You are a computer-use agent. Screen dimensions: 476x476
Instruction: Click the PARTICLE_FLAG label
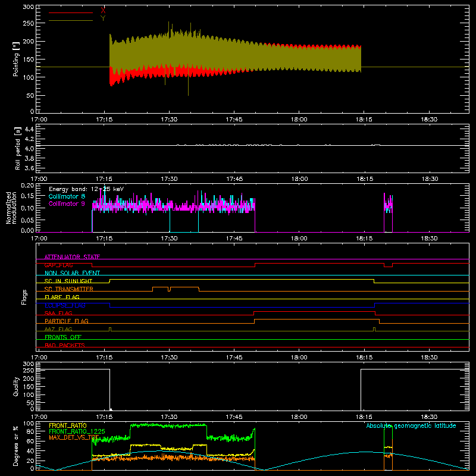(67, 321)
